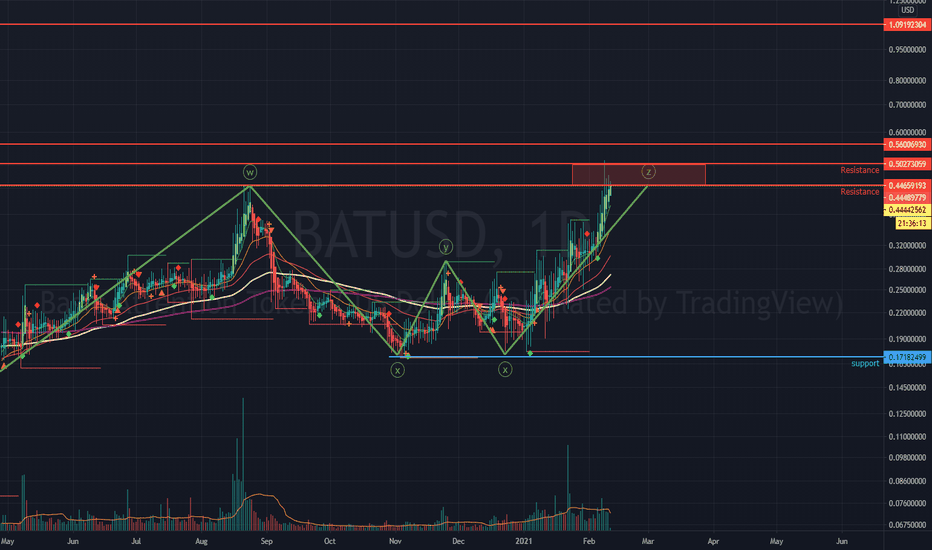Click the 0.14500000 price axis tick
This screenshot has height=550, width=932.
(x=908, y=388)
